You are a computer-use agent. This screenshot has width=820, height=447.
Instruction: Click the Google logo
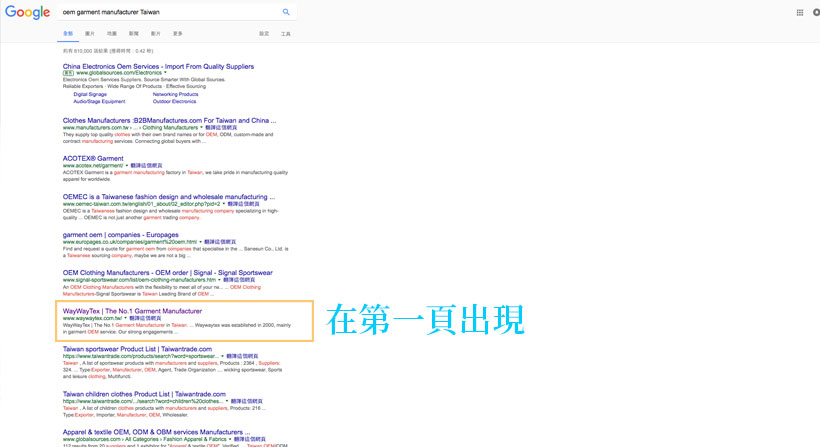[x=27, y=12]
